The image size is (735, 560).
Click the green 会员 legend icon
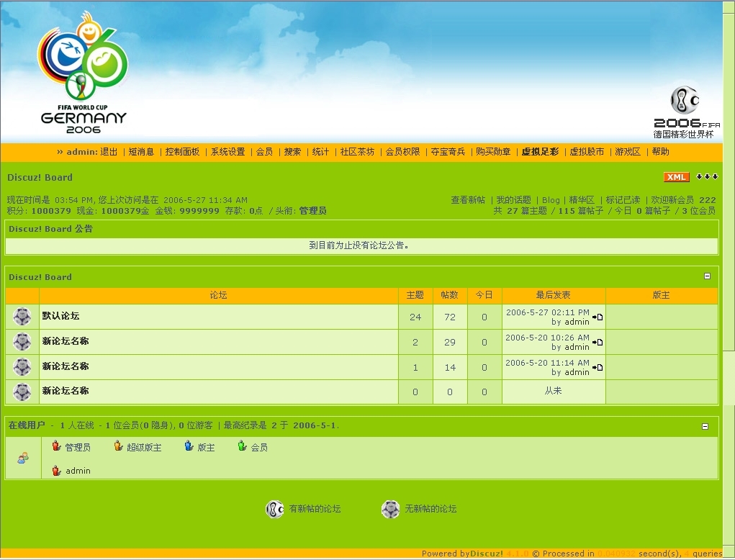tap(242, 446)
